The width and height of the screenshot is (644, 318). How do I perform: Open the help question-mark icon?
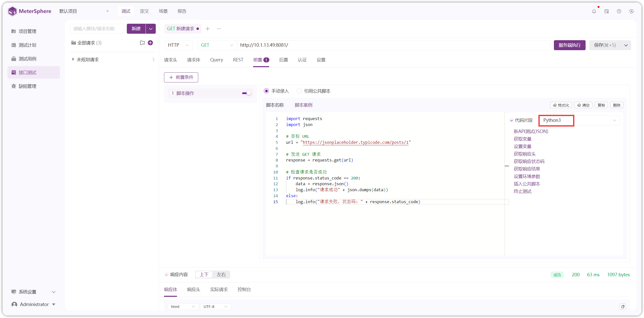pos(619,11)
